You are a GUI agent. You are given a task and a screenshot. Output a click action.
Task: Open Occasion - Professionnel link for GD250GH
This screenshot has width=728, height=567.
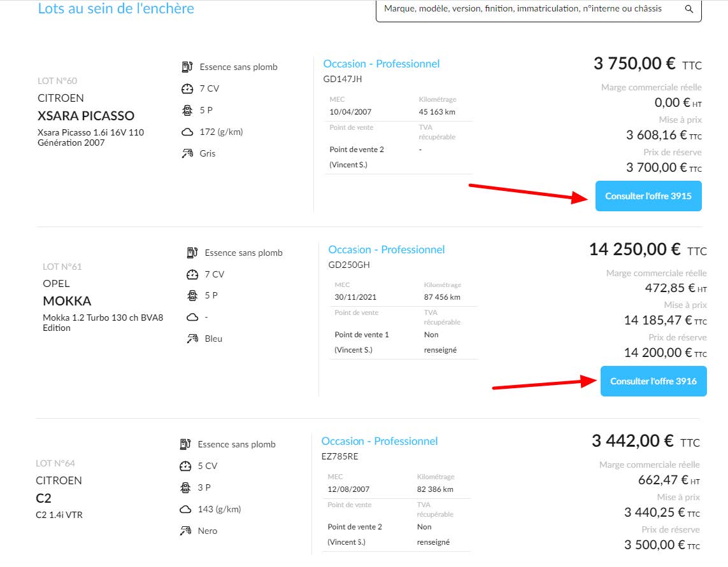click(386, 249)
